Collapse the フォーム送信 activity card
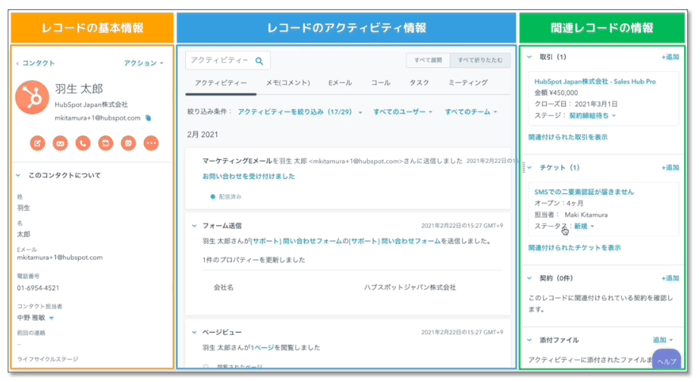This screenshot has width=700, height=382. pyautogui.click(x=194, y=226)
